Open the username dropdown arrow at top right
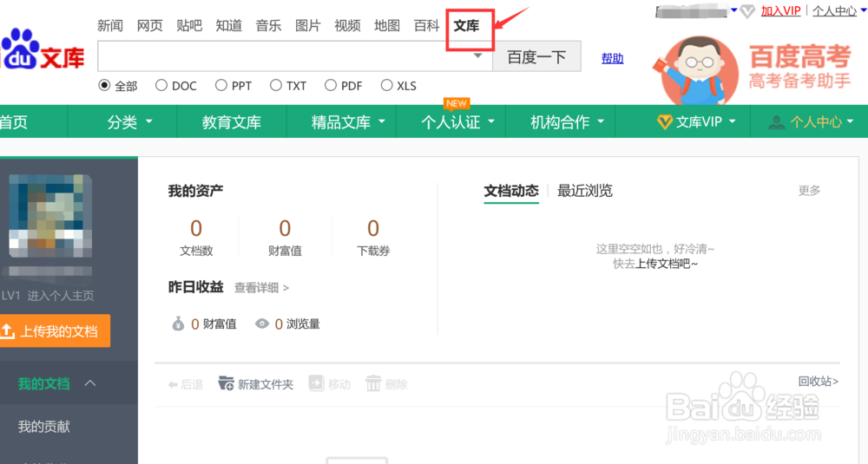The image size is (868, 464). click(x=734, y=10)
